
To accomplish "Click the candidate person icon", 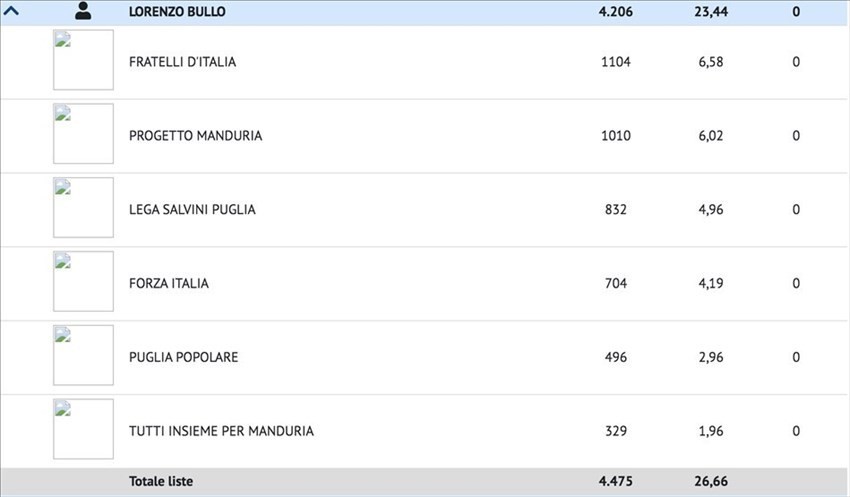I will point(83,11).
